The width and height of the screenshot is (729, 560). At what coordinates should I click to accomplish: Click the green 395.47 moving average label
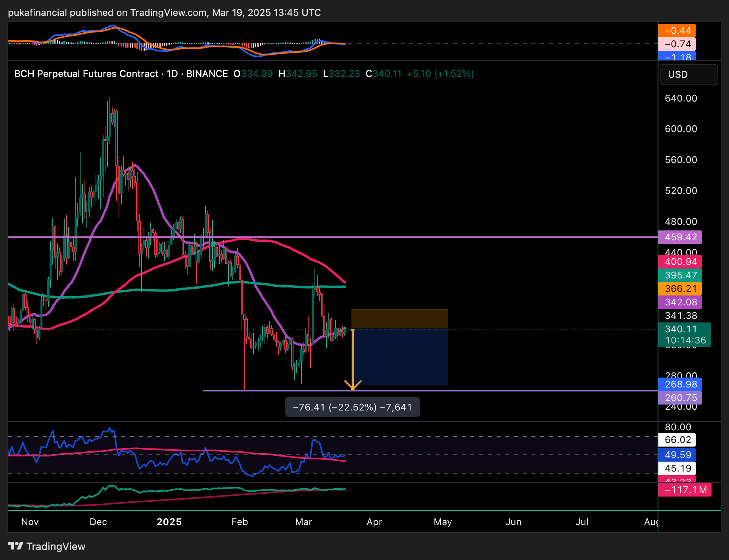[680, 275]
